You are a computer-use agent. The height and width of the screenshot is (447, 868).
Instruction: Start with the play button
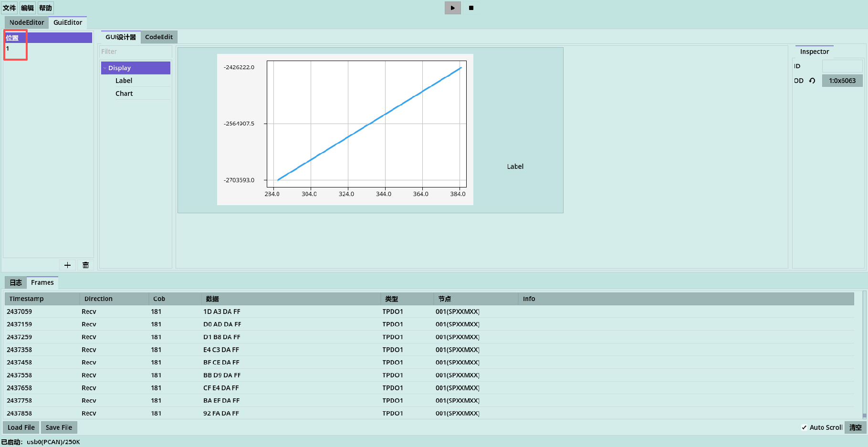(452, 8)
